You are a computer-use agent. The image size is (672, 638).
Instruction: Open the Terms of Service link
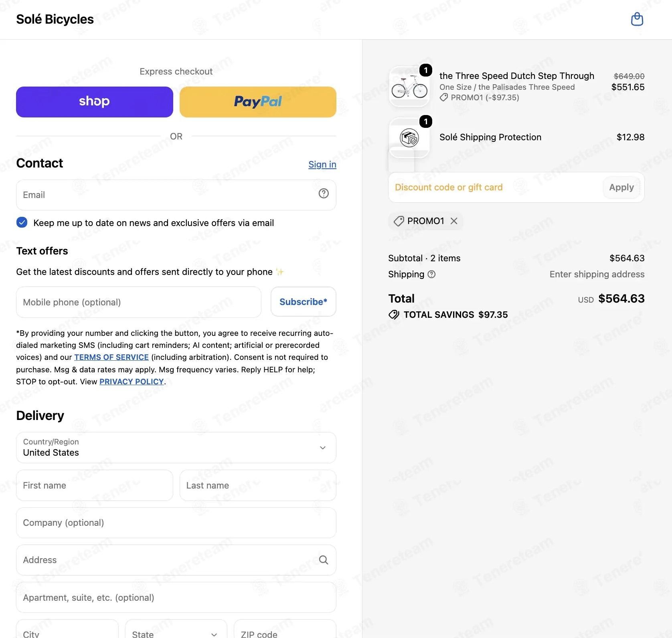(x=111, y=357)
